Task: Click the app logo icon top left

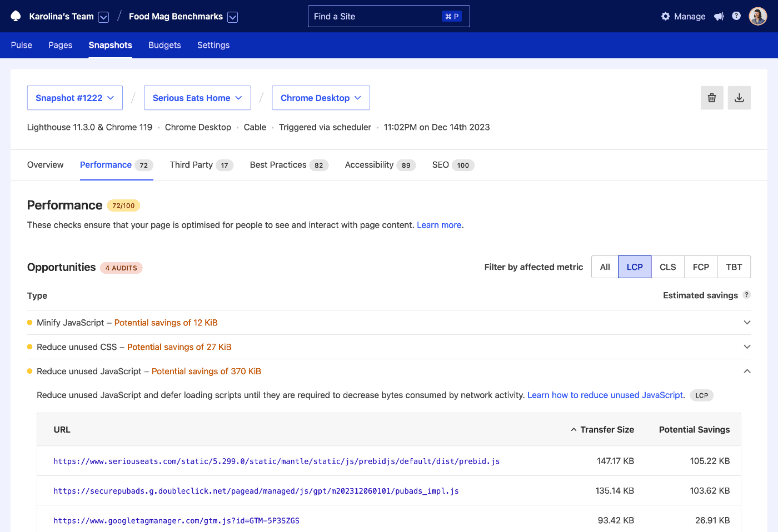Action: 16,16
